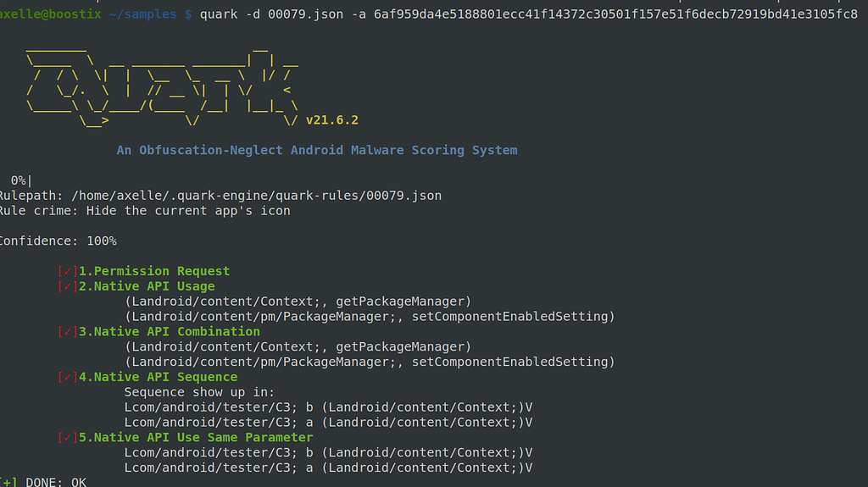Screen dimensions: 868x487
Task: Click the '4.Native API Sequence' heading
Action: (x=159, y=377)
